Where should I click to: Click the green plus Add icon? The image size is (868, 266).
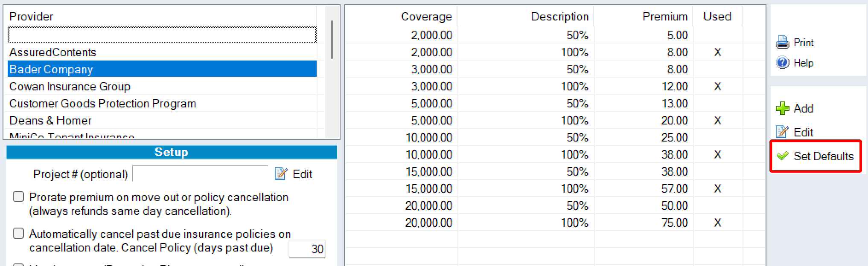(x=782, y=108)
